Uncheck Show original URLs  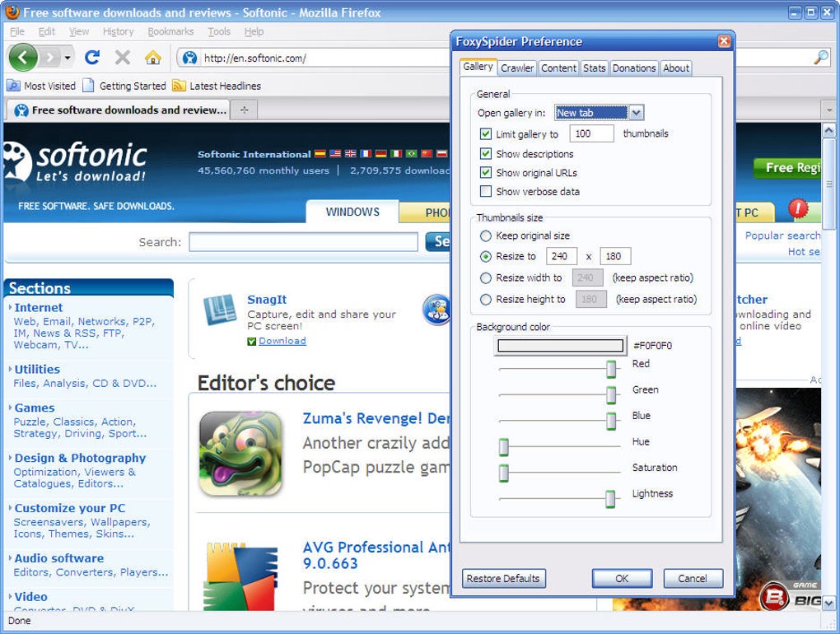click(x=486, y=172)
